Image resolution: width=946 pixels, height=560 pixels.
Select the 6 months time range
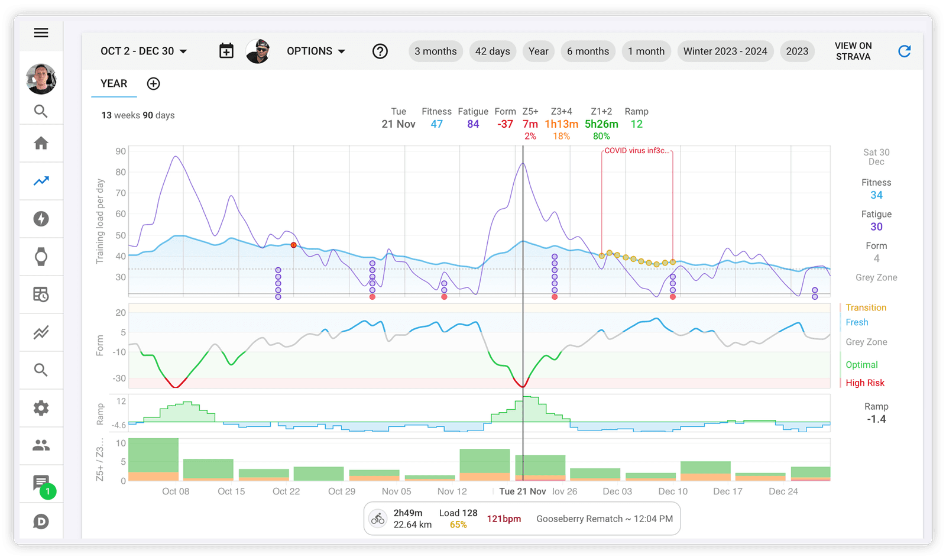[x=588, y=51]
